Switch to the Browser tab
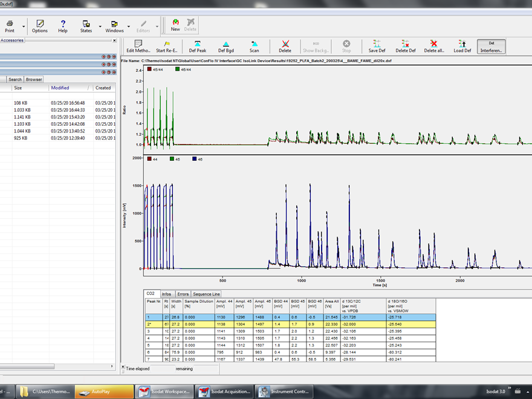Screen dimensions: 532x399 (34, 79)
